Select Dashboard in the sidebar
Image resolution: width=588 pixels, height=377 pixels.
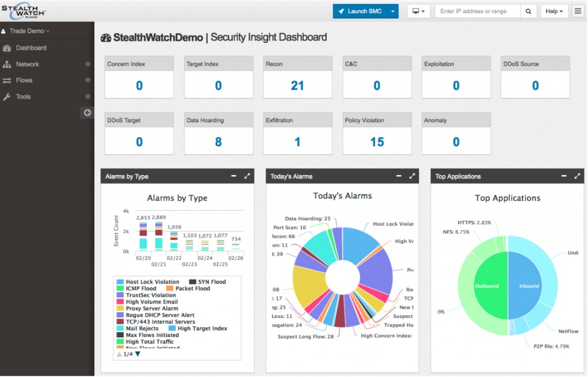pos(31,48)
